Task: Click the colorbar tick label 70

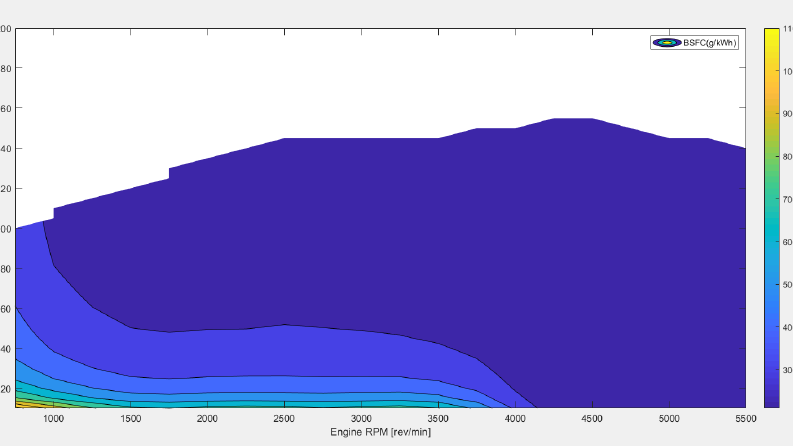Action: point(787,199)
